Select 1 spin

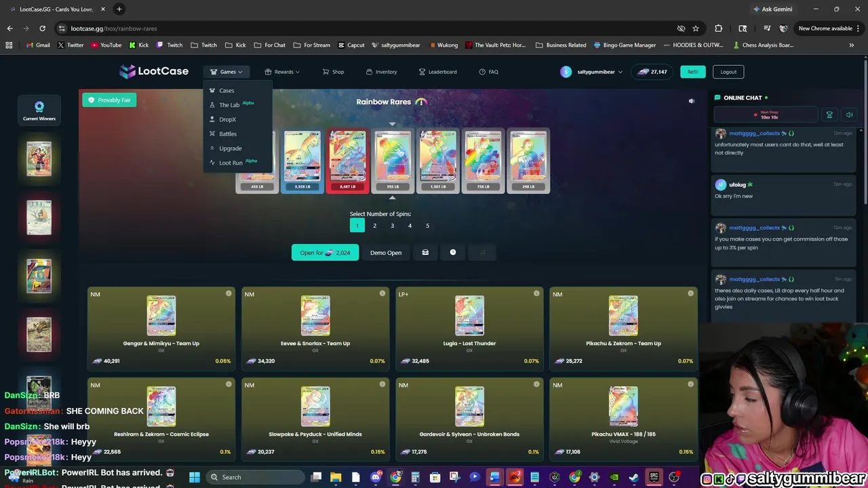tap(357, 226)
